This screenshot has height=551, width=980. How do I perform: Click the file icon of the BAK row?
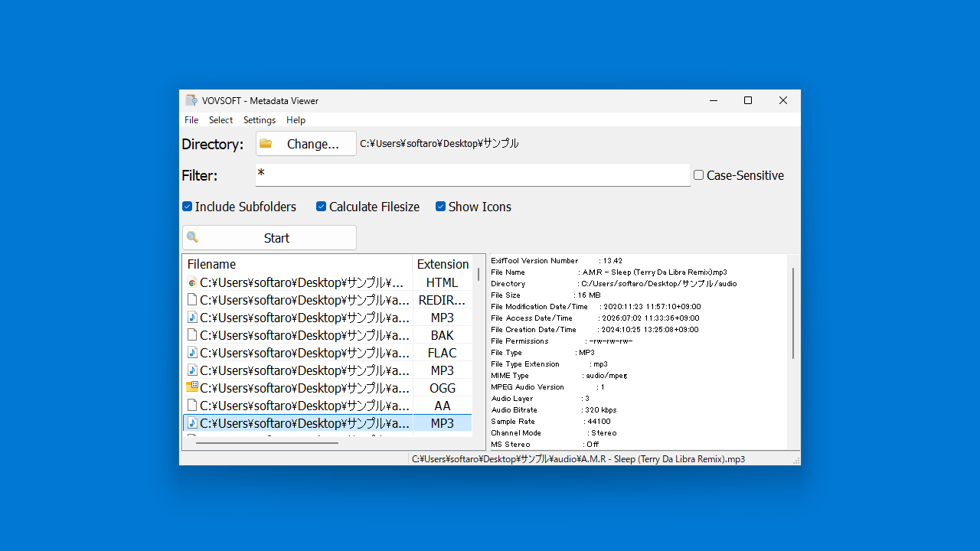192,335
